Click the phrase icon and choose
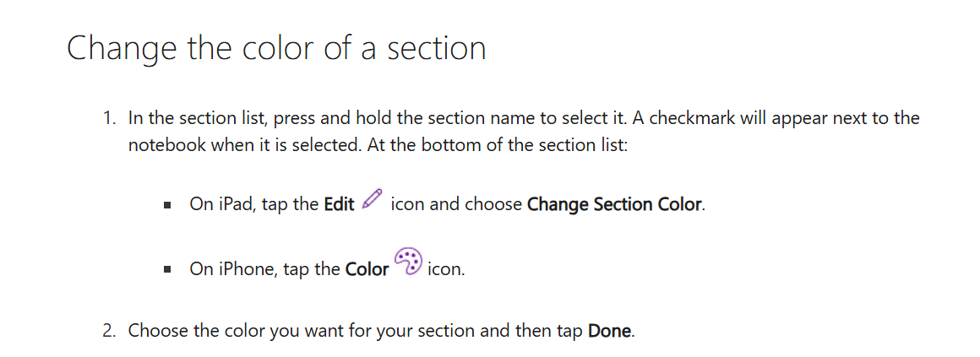This screenshot has height=357, width=980. [x=456, y=204]
